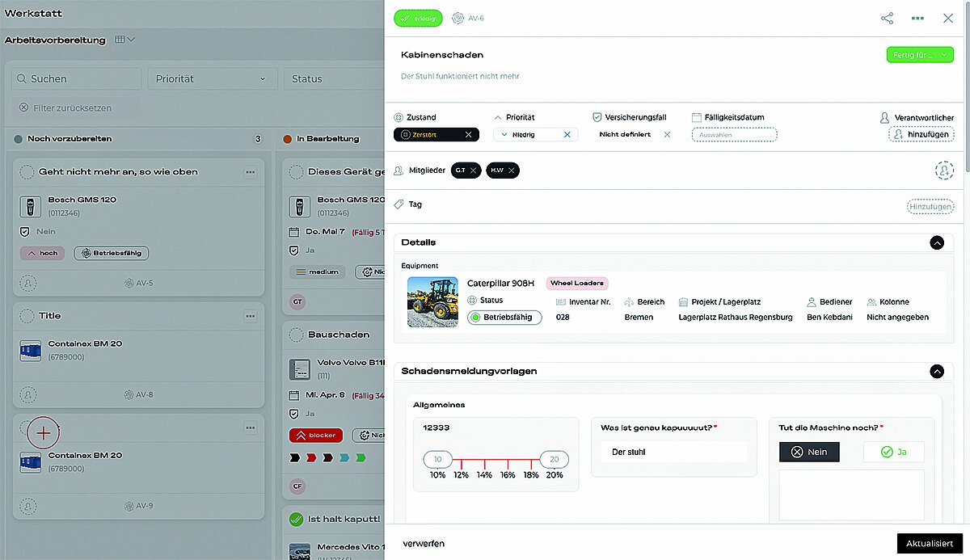Toggle the erledigt done status pill
Image resolution: width=970 pixels, height=560 pixels.
[419, 18]
